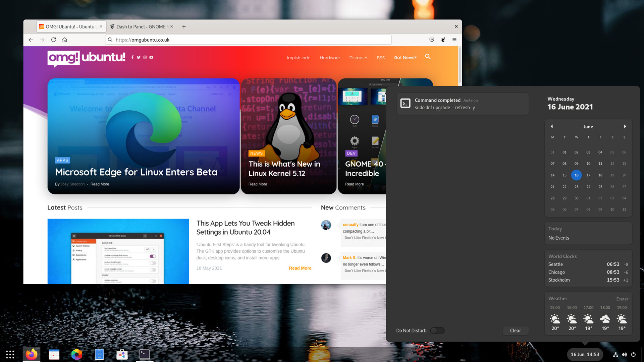
Task: Open the Weather section for Exeter
Action: click(588, 314)
